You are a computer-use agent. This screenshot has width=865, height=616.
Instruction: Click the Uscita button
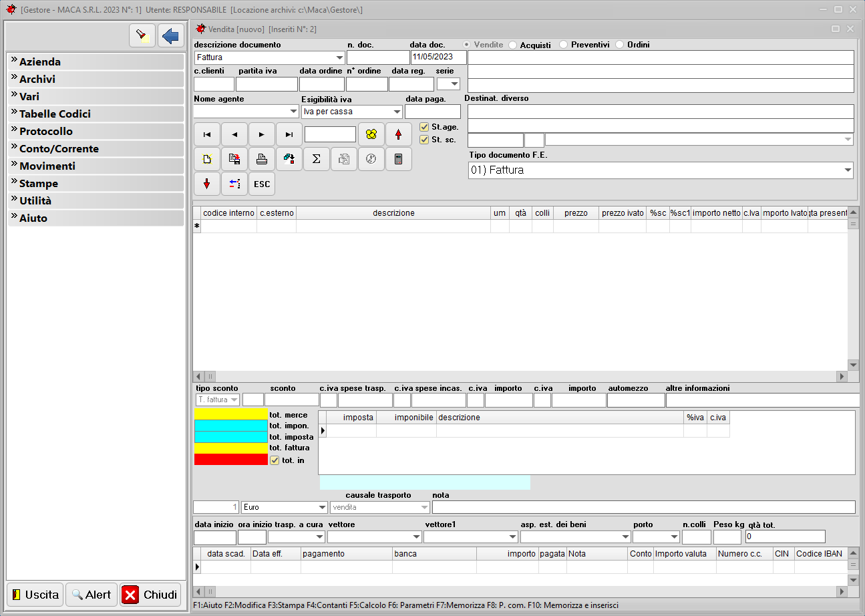[x=35, y=595]
